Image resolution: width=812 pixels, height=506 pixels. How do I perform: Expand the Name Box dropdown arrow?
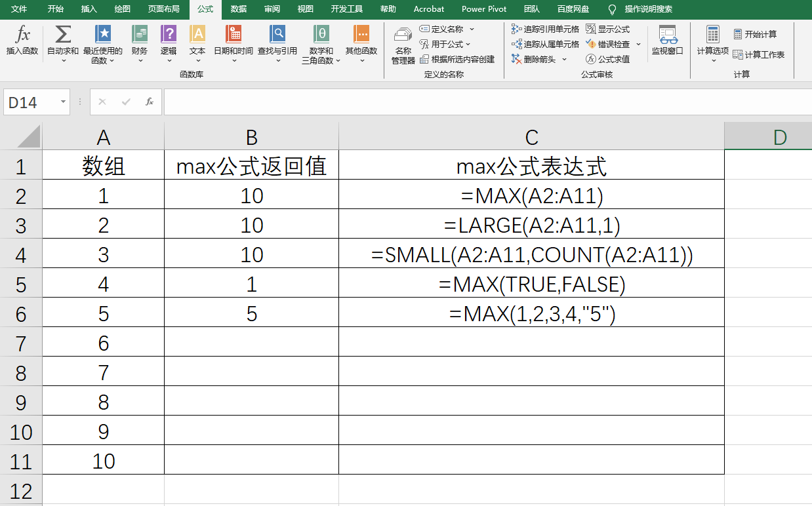(x=64, y=102)
